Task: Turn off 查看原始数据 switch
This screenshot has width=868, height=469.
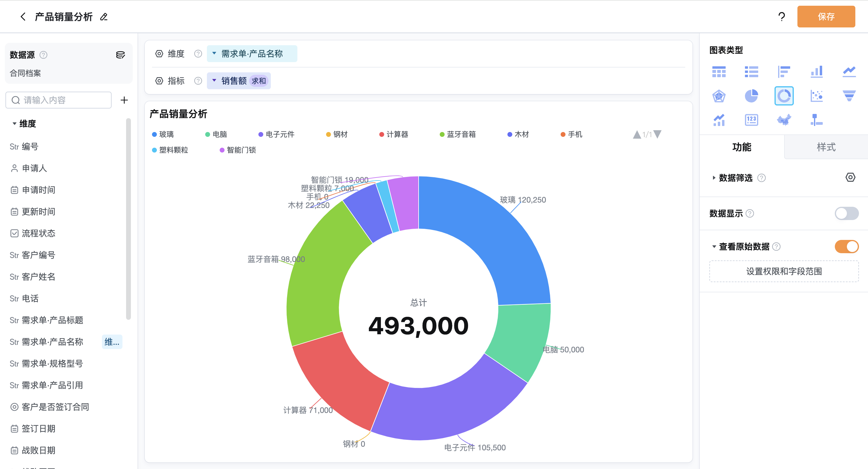Action: pyautogui.click(x=846, y=247)
